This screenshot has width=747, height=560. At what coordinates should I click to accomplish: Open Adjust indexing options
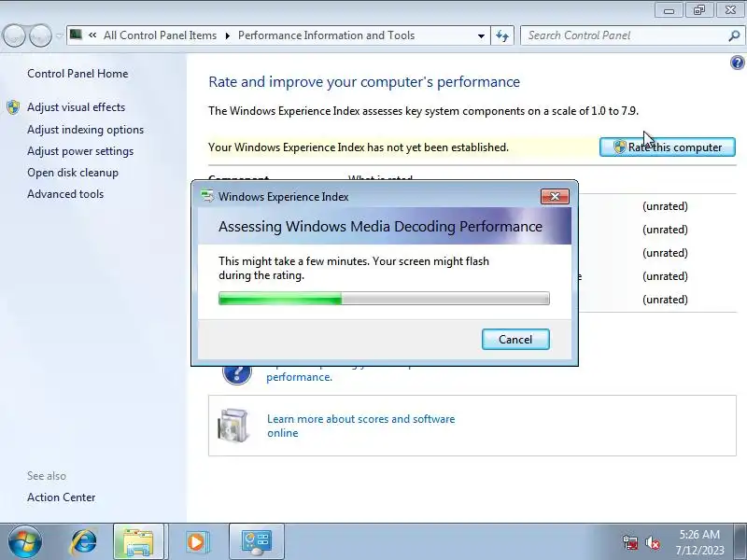click(x=85, y=130)
